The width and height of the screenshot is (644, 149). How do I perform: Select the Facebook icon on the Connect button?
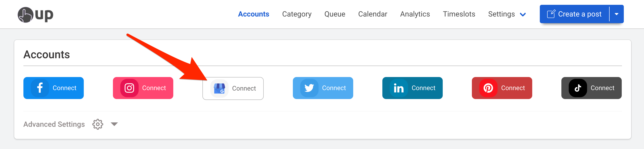(40, 88)
